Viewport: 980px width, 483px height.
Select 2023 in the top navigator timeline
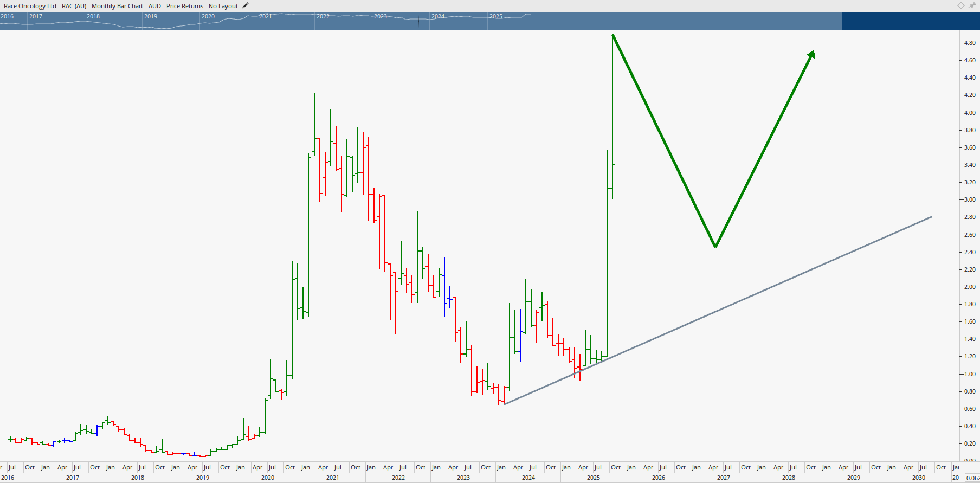(x=381, y=16)
